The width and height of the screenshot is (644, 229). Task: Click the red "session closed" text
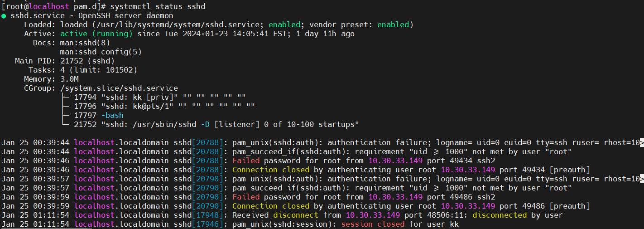(x=373, y=224)
